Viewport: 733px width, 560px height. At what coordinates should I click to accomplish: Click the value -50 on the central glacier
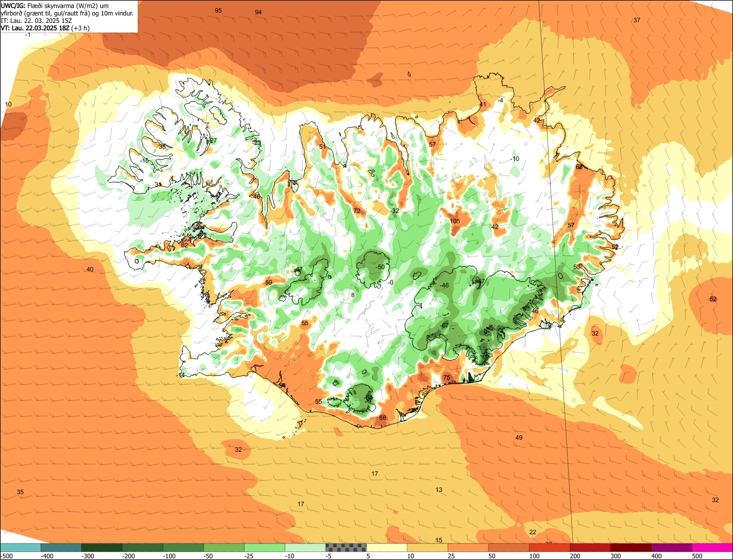380,267
